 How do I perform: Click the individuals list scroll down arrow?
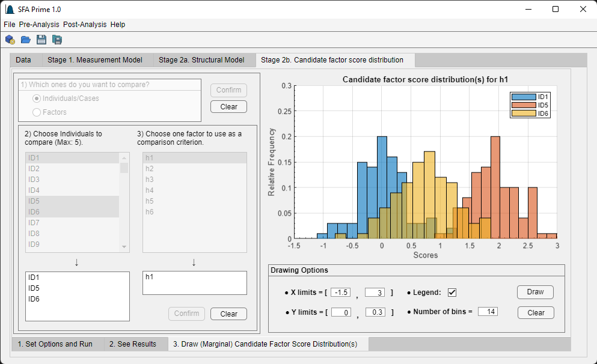(x=124, y=247)
